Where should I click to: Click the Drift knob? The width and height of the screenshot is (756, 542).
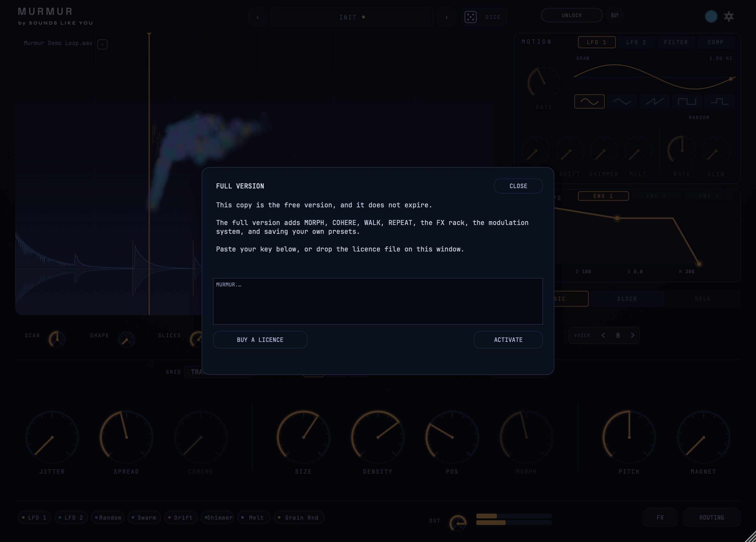[570, 150]
